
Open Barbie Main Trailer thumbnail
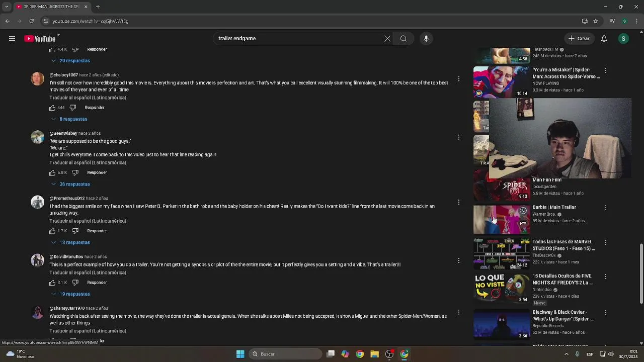(502, 219)
